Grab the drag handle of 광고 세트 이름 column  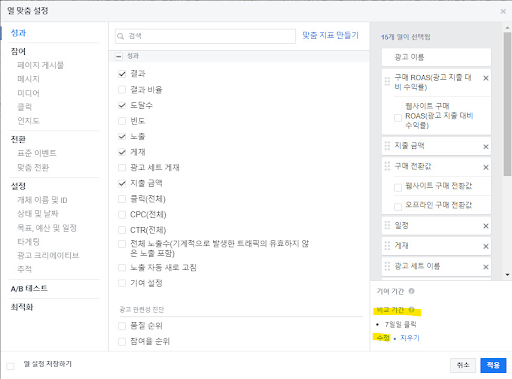[x=387, y=266]
